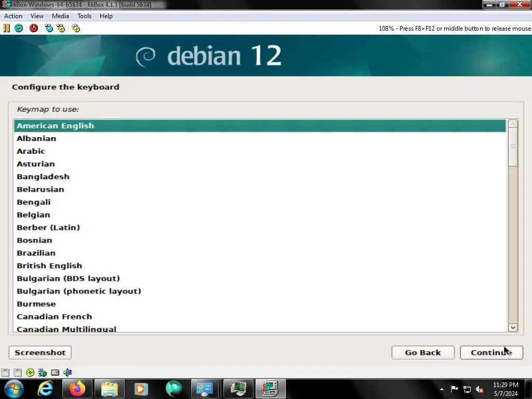532x399 pixels.
Task: Open Windows Explorer folder icon in taskbar
Action: tap(110, 389)
